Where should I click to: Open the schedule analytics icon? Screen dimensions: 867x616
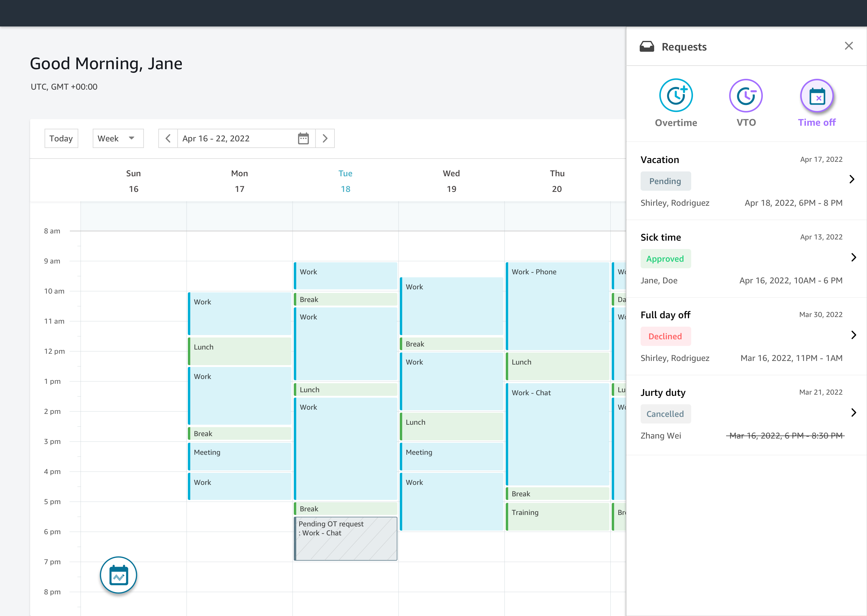(119, 576)
